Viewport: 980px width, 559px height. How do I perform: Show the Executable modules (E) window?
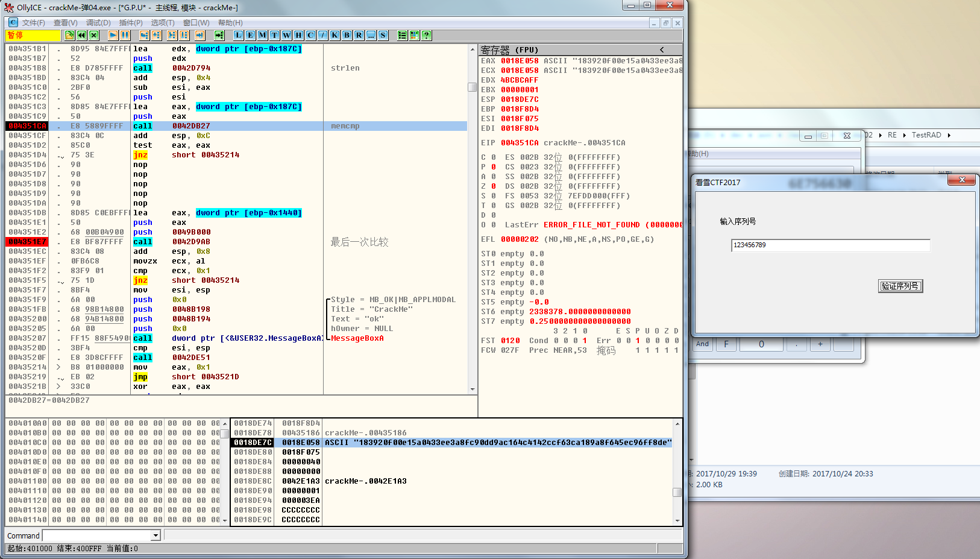pos(250,36)
